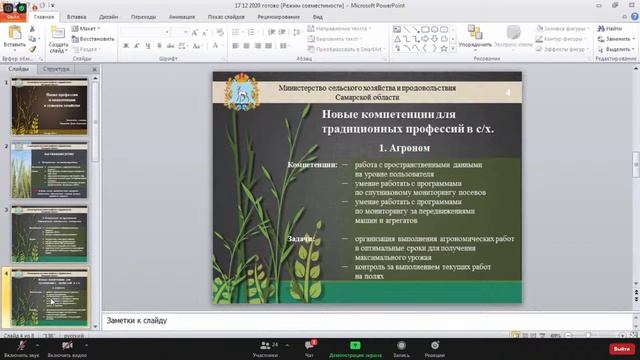The height and width of the screenshot is (360, 640).
Task: Toggle Italic (К) formatting
Action: [x=137, y=46]
